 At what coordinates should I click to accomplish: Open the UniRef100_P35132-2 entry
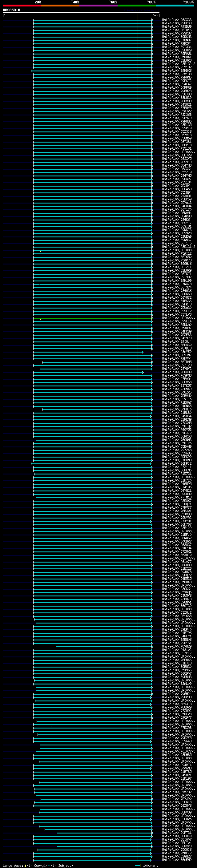[179, 64]
